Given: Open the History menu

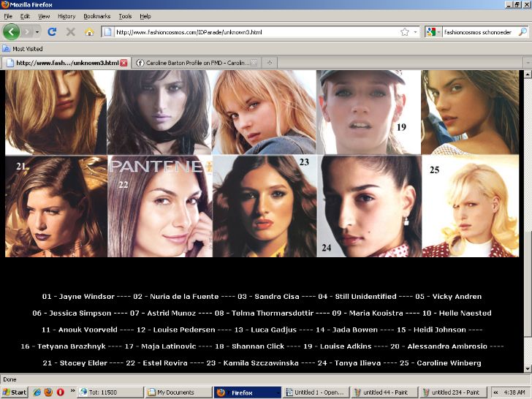Looking at the screenshot, I should tap(66, 16).
